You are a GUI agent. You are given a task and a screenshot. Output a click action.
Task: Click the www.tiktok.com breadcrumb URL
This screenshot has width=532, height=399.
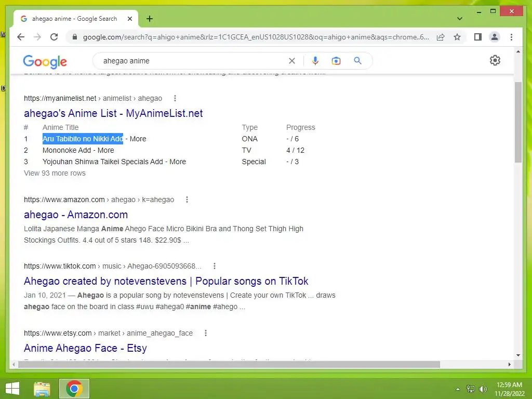112,266
